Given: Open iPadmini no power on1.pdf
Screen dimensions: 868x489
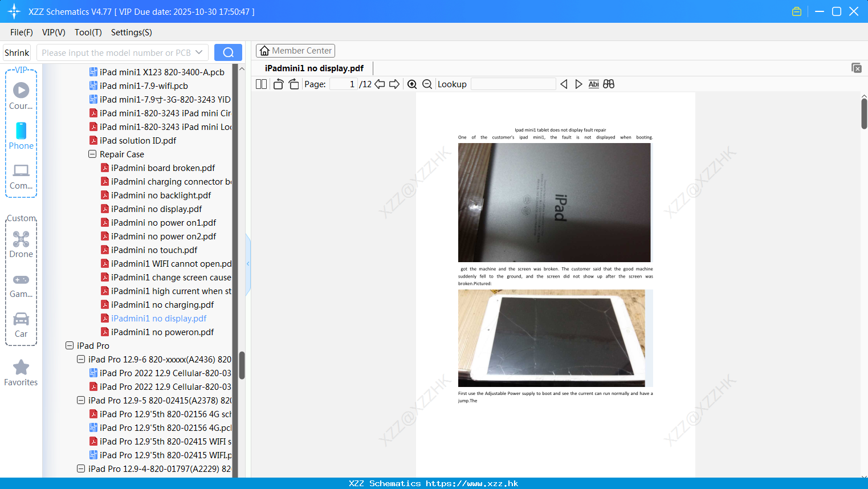Looking at the screenshot, I should click(158, 222).
